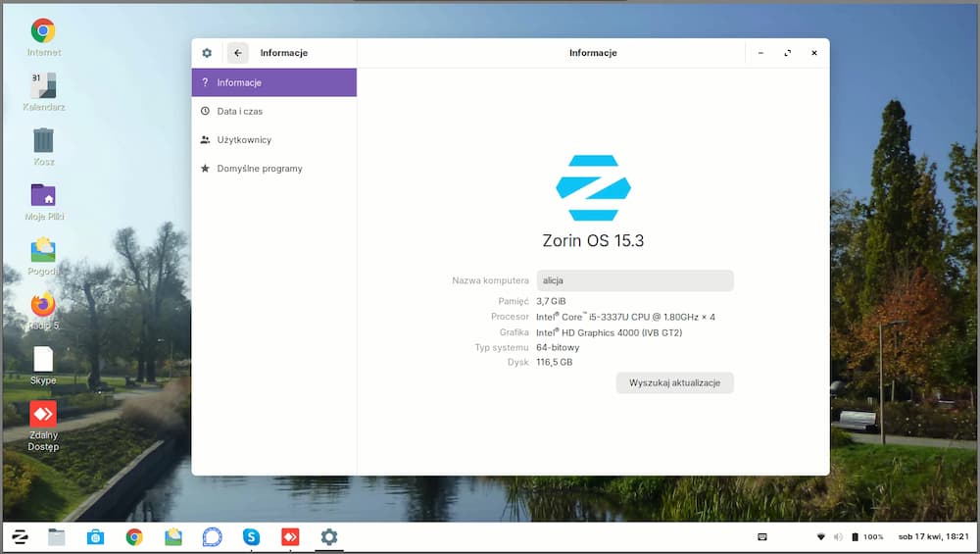
Task: Click the Intel HD Graphics 4000 text
Action: 609,332
